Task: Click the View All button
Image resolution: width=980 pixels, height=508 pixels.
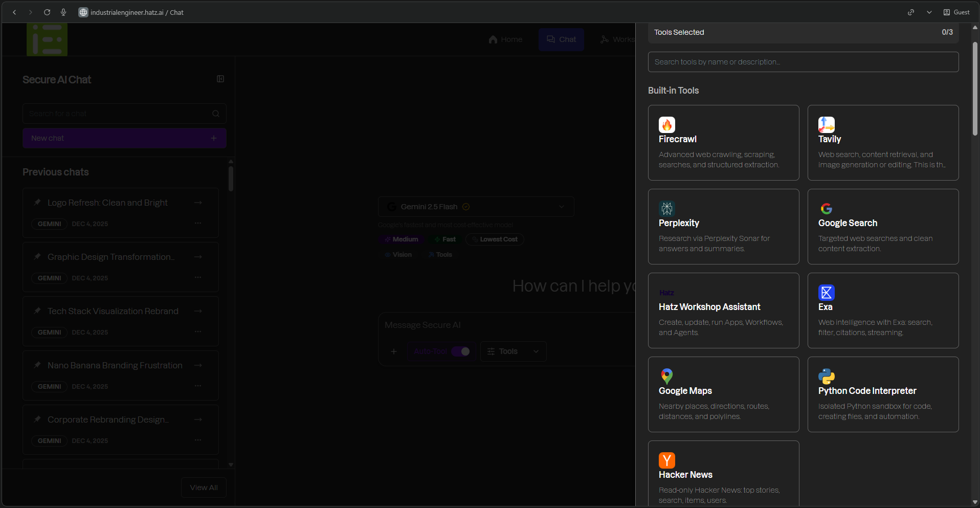Action: coord(204,488)
